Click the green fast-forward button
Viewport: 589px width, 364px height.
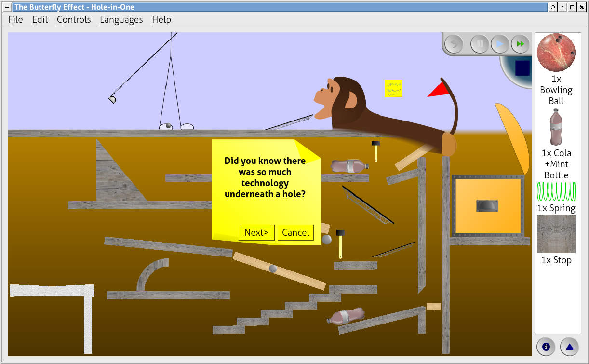(x=520, y=44)
